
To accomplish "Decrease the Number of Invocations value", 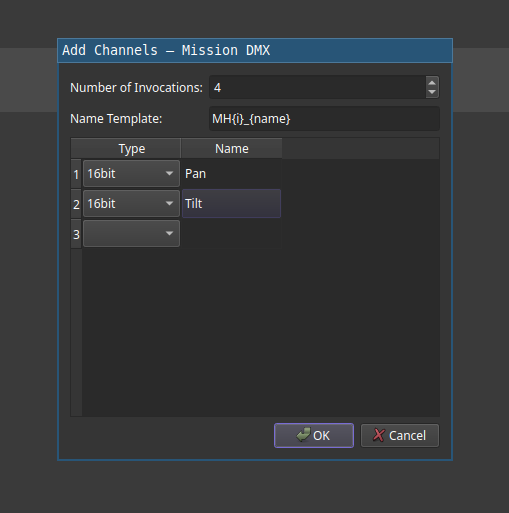I will (432, 92).
